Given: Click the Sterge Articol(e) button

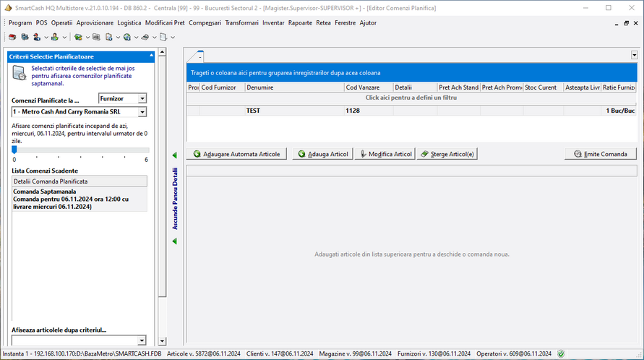Looking at the screenshot, I should point(447,154).
